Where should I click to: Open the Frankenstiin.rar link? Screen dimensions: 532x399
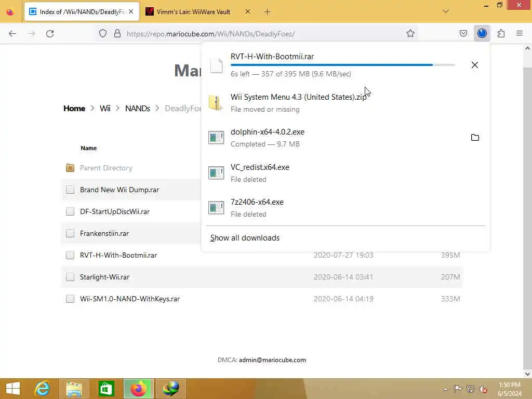tap(104, 233)
